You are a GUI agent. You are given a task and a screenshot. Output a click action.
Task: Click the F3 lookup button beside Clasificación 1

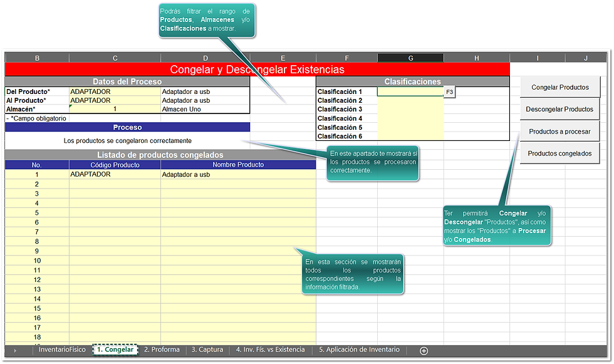[x=450, y=92]
